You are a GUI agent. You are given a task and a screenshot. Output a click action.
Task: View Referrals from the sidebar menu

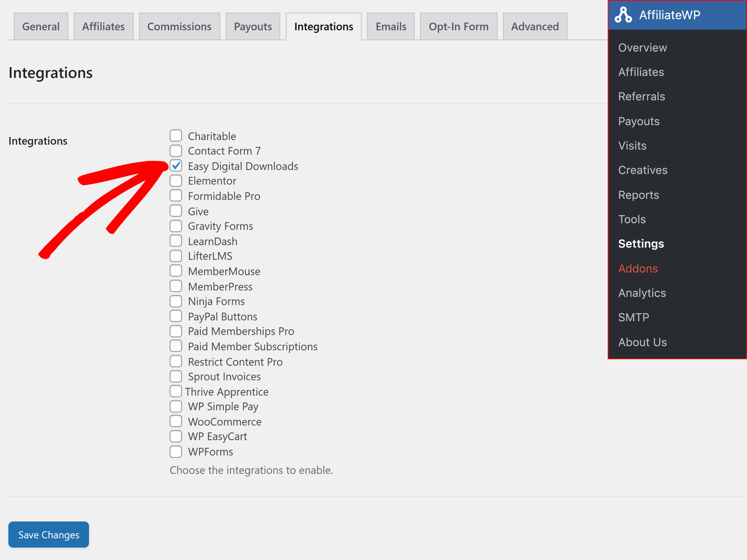pyautogui.click(x=641, y=96)
